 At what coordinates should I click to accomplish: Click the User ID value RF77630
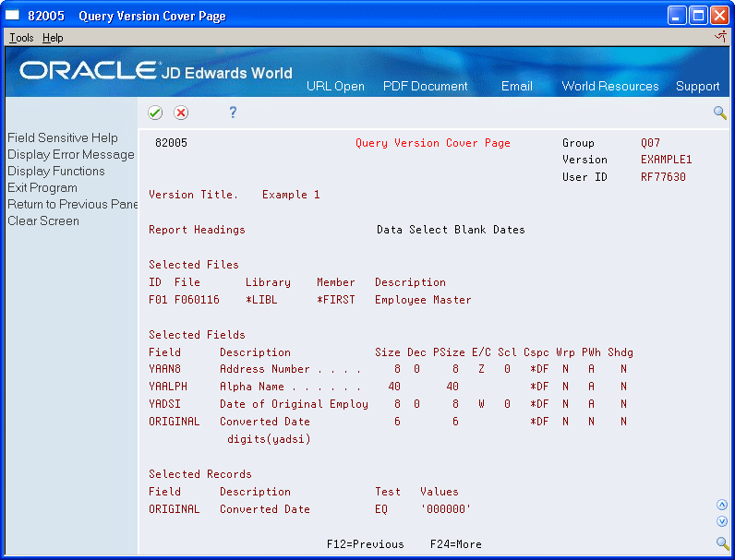663,177
